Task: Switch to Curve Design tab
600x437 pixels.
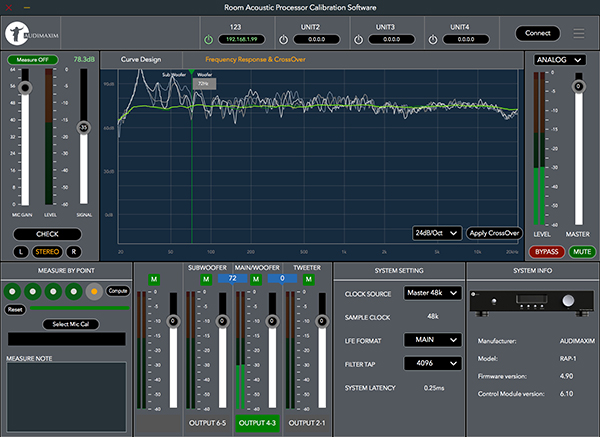Action: point(141,60)
